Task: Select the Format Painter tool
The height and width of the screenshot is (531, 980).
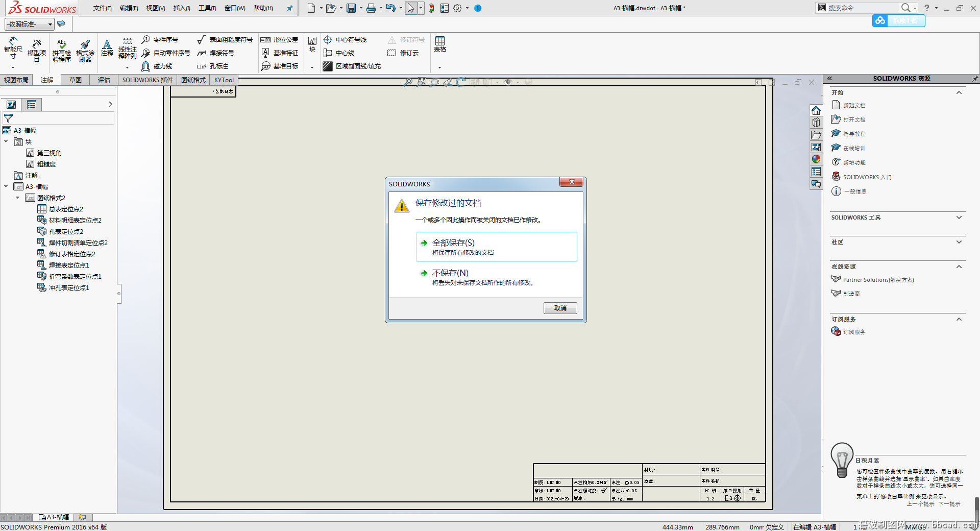Action: click(x=85, y=51)
